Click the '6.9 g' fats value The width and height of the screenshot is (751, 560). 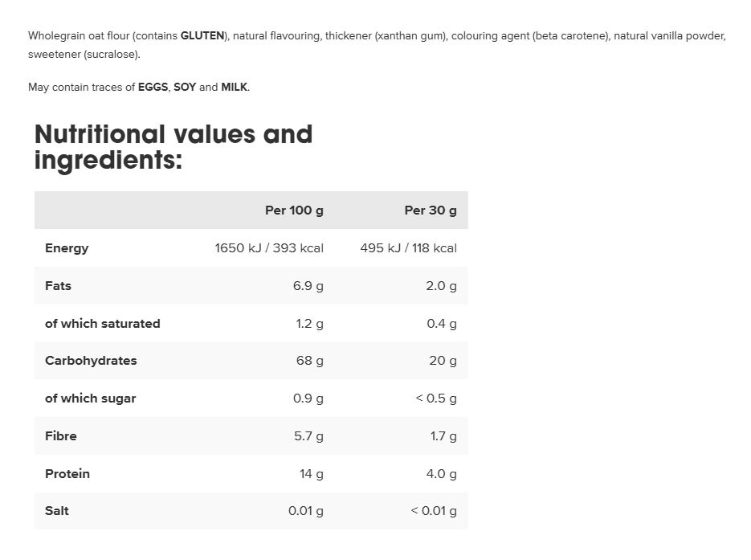[308, 286]
